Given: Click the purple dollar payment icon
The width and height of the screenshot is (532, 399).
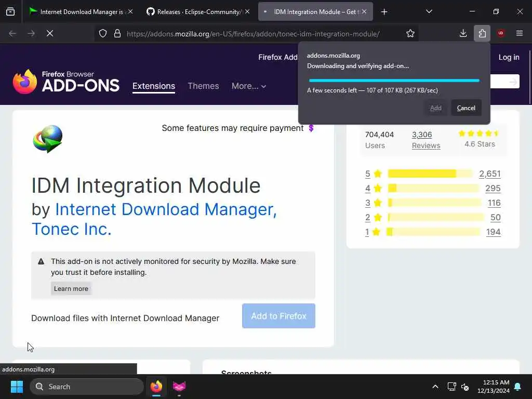Looking at the screenshot, I should pyautogui.click(x=311, y=128).
